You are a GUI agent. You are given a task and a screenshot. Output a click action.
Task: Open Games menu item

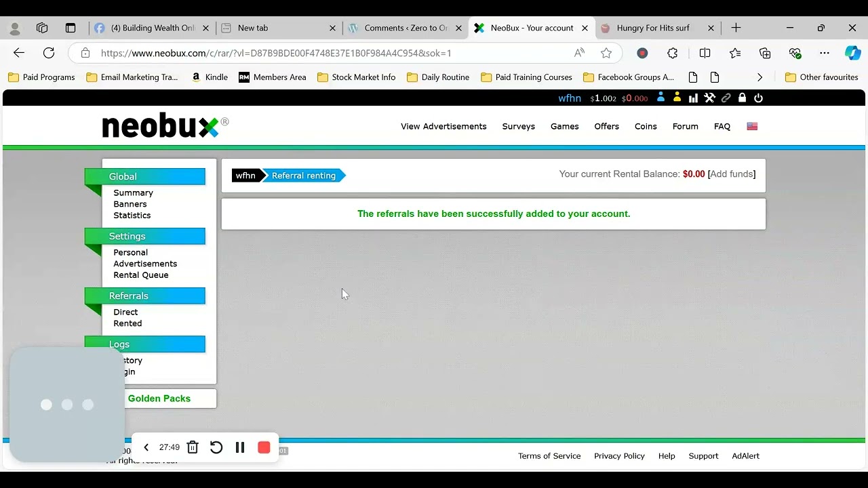(565, 126)
